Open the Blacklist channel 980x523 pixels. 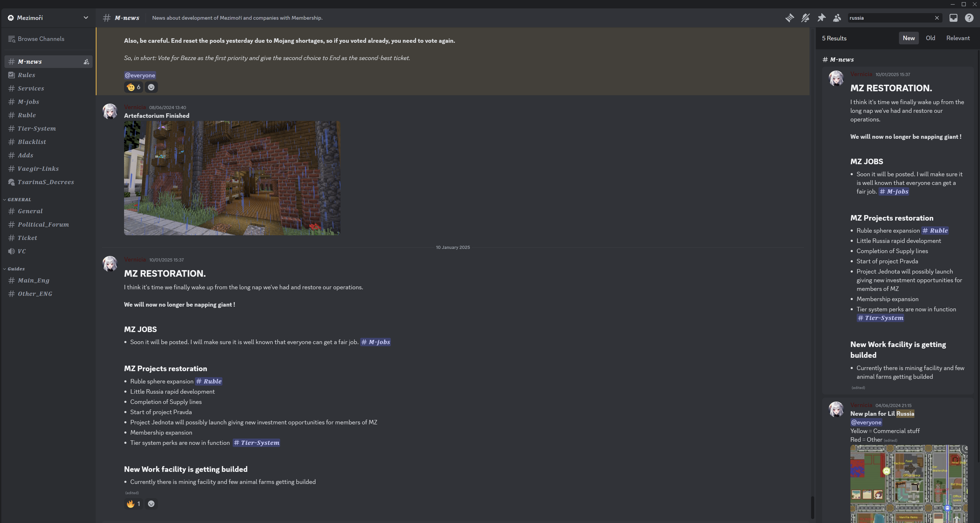point(48,142)
